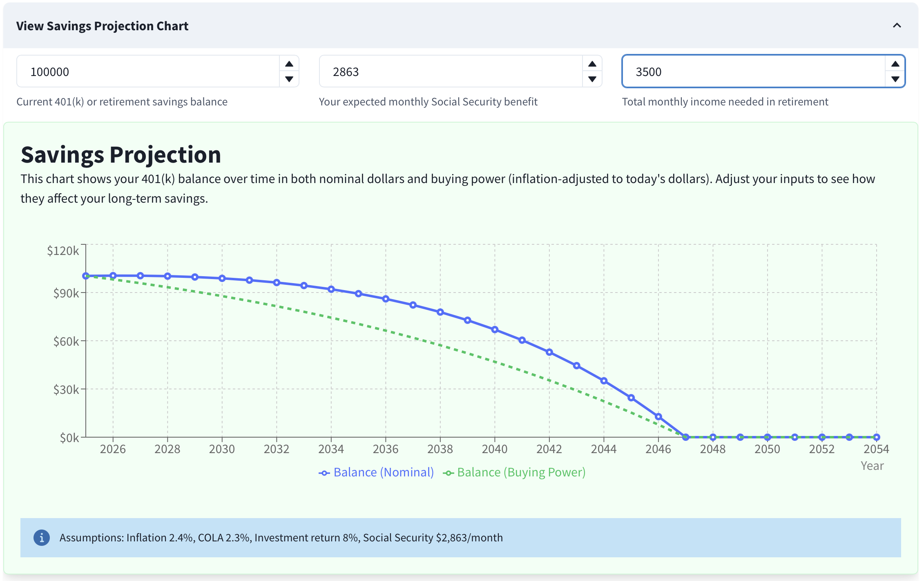
Task: Decrease the 401(k) savings balance with down arrow
Action: 289,79
